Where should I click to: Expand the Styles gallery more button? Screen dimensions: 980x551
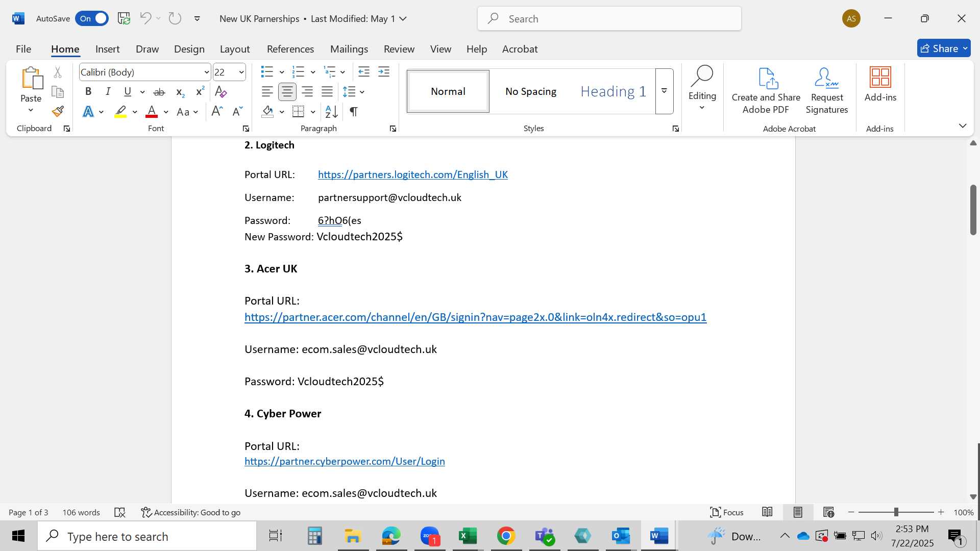coord(664,91)
